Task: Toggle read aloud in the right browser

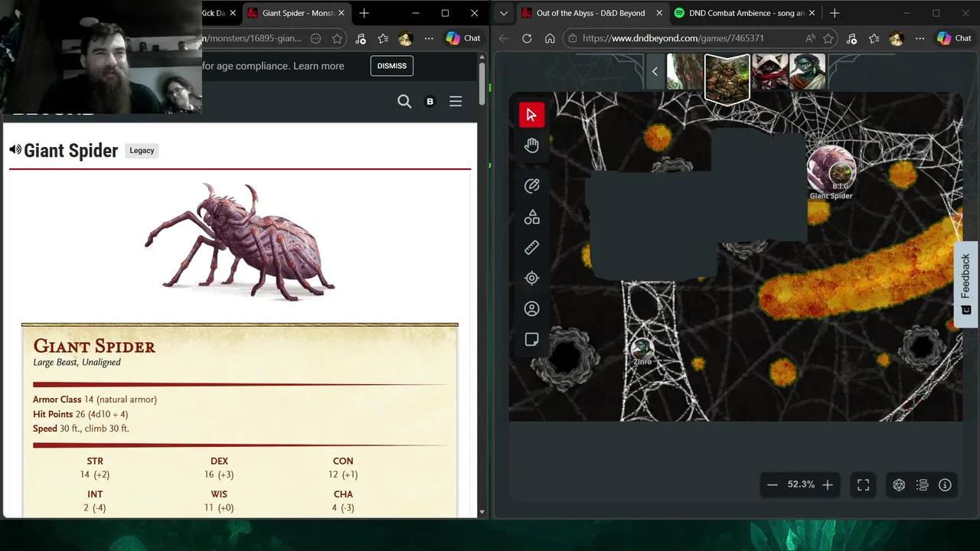Action: 810,38
